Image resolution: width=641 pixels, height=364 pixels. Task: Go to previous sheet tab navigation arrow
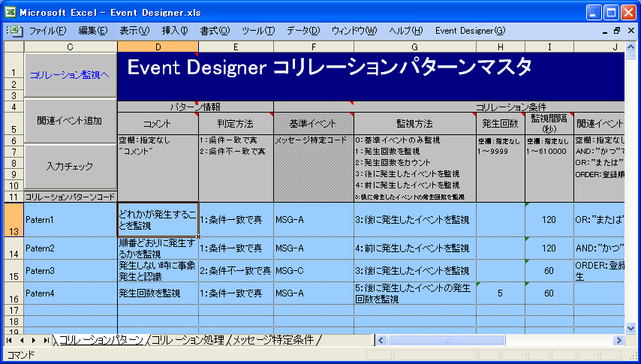click(x=22, y=340)
